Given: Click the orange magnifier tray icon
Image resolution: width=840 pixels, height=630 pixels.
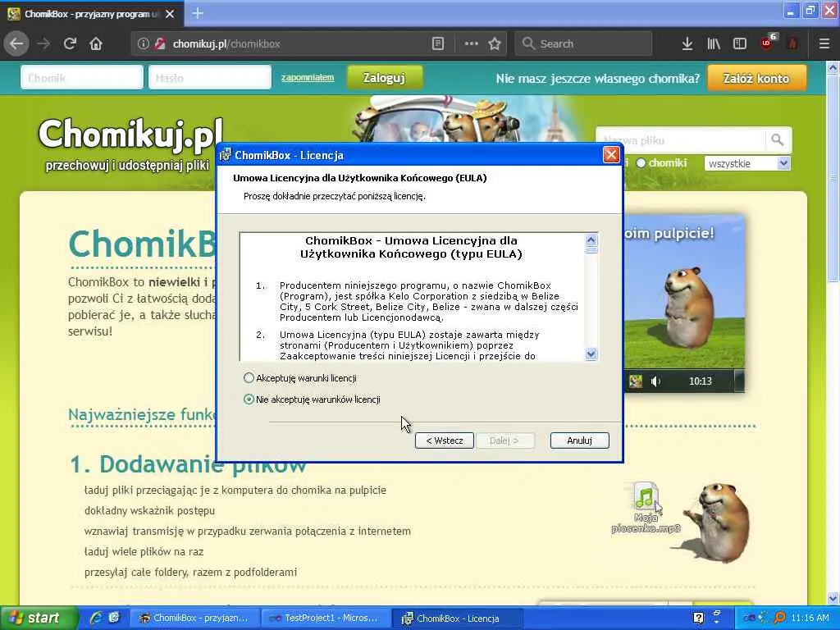Looking at the screenshot, I should pyautogui.click(x=779, y=619).
